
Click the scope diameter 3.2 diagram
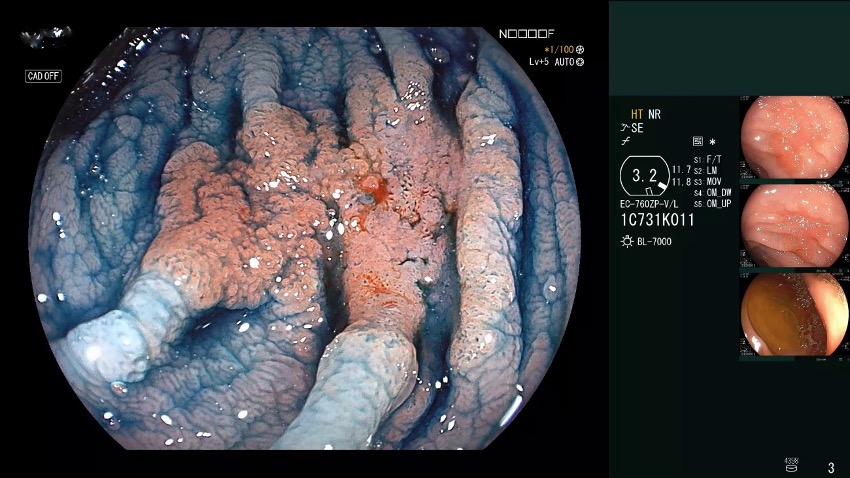pos(644,179)
